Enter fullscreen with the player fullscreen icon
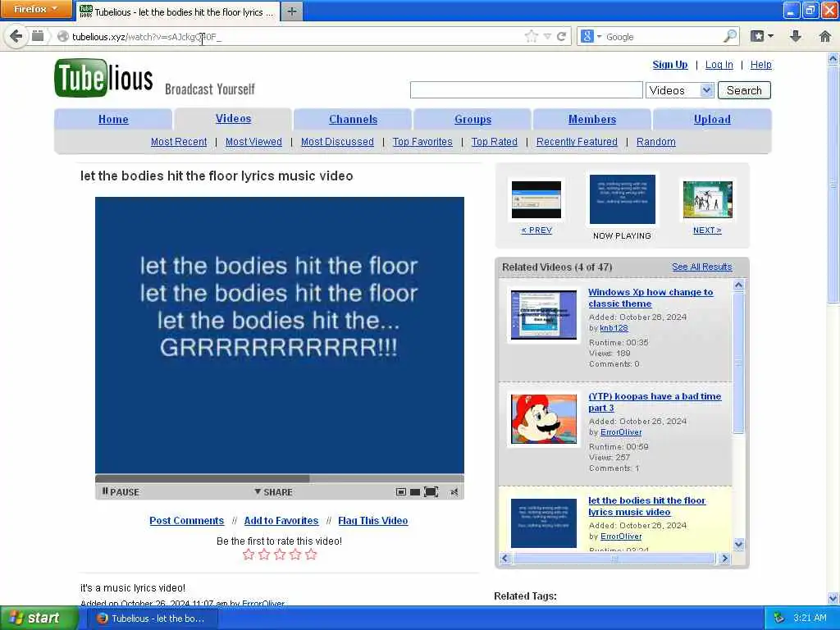The height and width of the screenshot is (630, 840). [431, 492]
